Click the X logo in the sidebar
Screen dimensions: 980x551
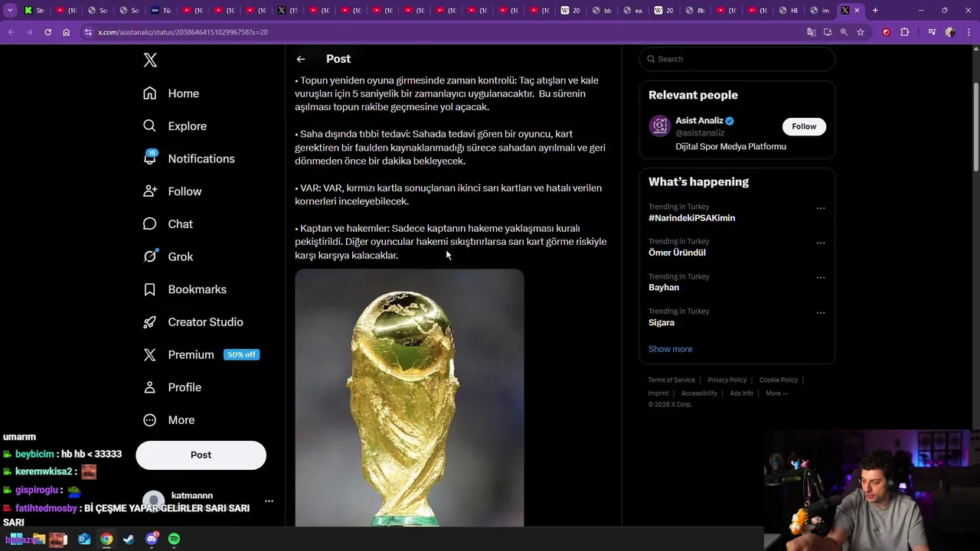pos(150,60)
